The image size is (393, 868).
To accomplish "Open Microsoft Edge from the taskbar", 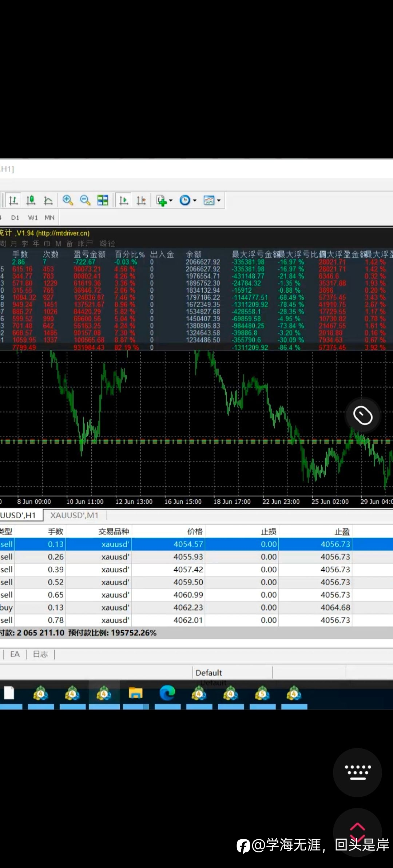I will click(x=167, y=694).
